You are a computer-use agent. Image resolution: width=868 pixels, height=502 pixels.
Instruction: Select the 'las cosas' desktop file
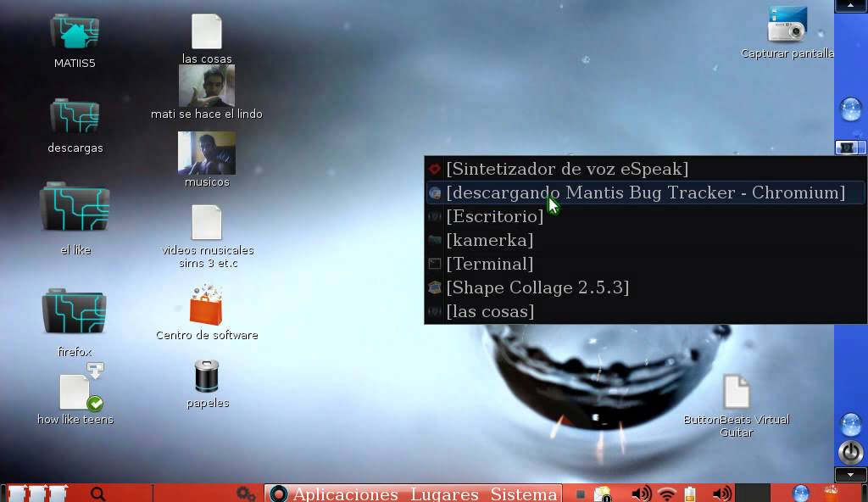[x=207, y=31]
